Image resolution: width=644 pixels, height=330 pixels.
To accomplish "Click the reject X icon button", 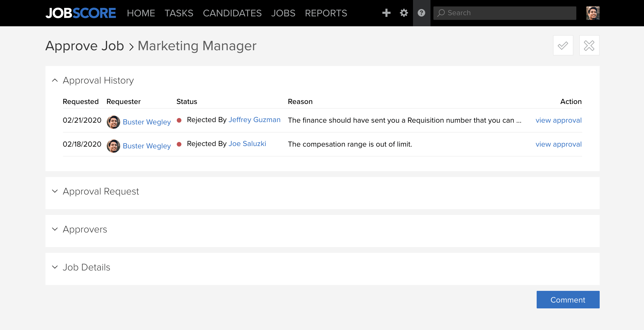I will pos(589,45).
